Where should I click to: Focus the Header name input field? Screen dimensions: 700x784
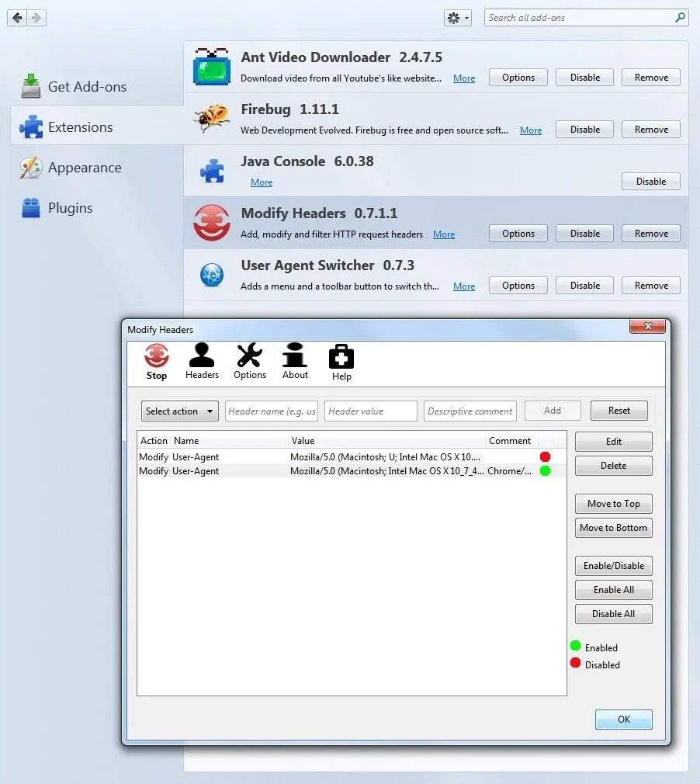point(272,411)
